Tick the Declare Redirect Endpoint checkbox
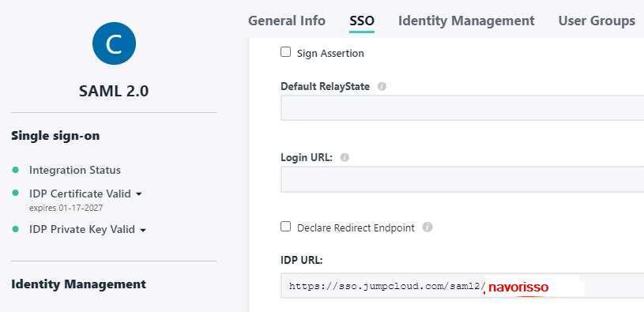644x312 pixels. point(285,227)
